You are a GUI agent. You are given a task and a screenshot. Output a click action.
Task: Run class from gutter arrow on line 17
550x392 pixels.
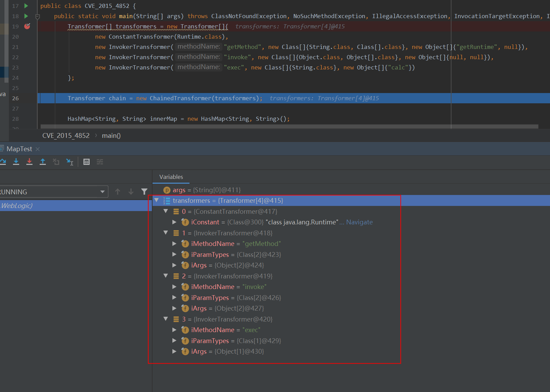click(26, 6)
